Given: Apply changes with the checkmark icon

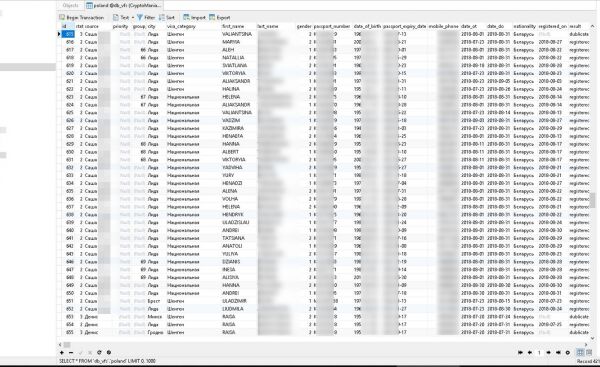Looking at the screenshot, I should (80, 352).
